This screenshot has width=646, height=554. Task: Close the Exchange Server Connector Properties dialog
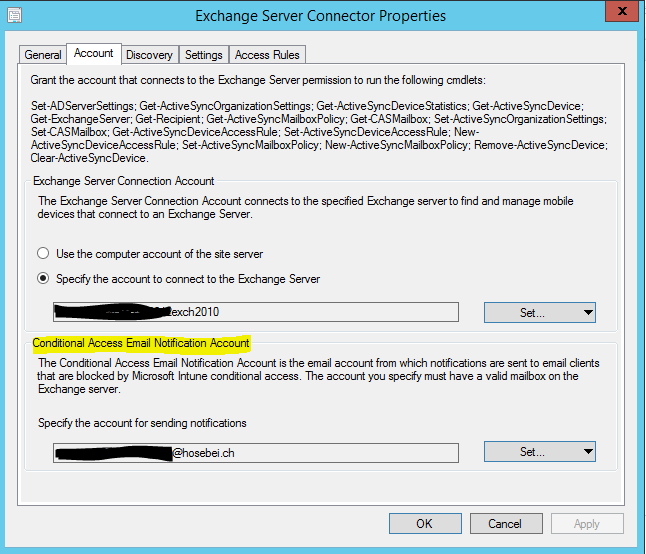623,11
